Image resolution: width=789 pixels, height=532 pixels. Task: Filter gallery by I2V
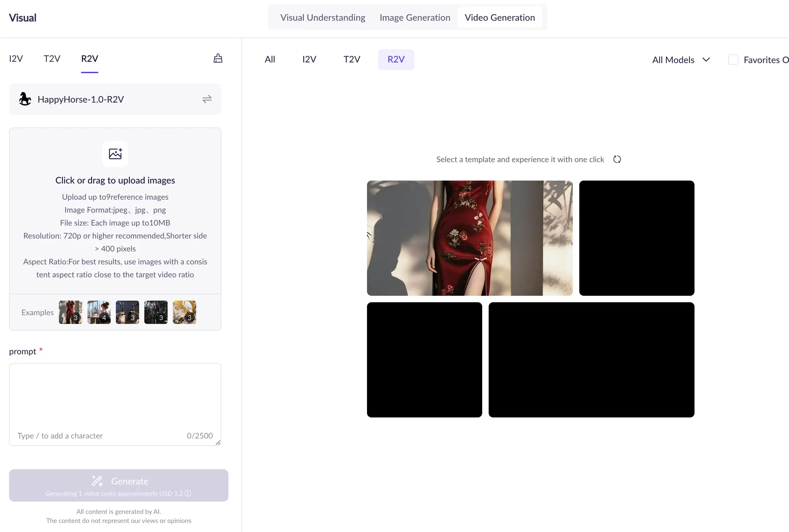(x=309, y=59)
